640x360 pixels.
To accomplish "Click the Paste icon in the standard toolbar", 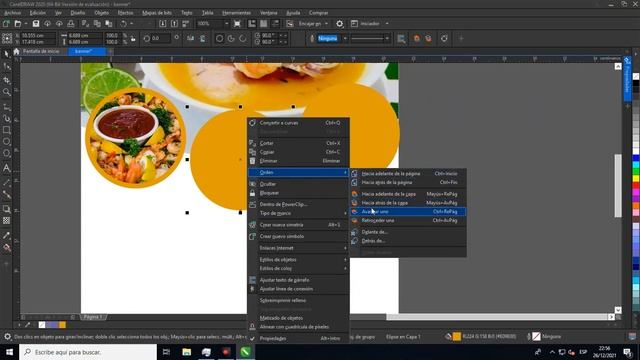I will pos(109,24).
